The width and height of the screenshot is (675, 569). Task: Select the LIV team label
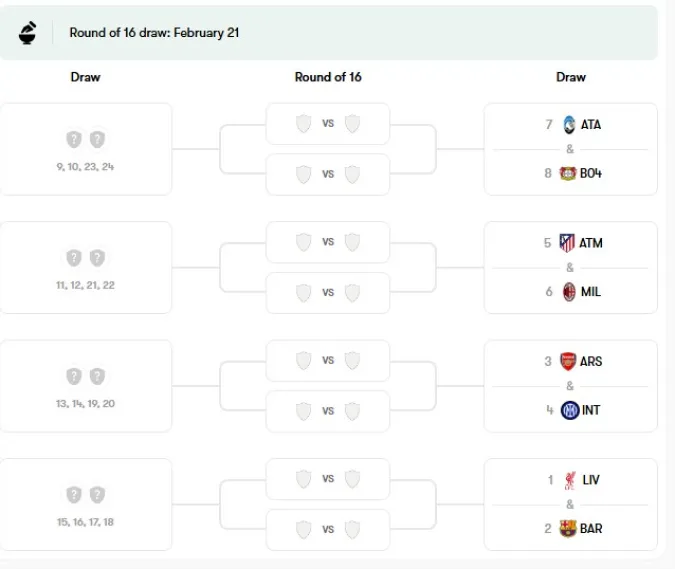point(591,480)
